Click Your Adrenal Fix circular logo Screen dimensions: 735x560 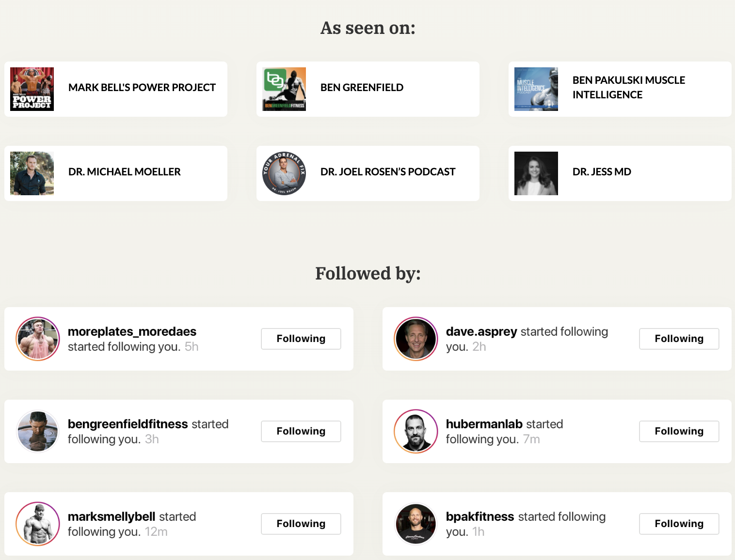click(284, 173)
